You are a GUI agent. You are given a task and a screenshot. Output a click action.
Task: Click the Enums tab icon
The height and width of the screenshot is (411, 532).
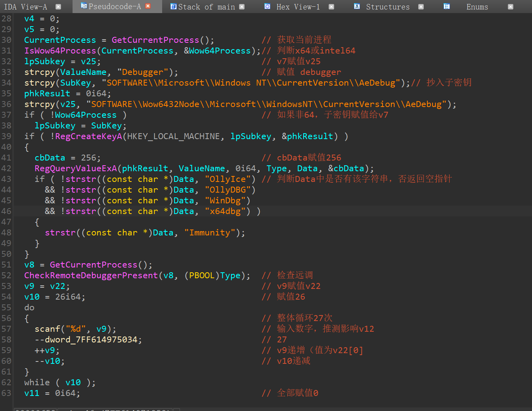447,6
